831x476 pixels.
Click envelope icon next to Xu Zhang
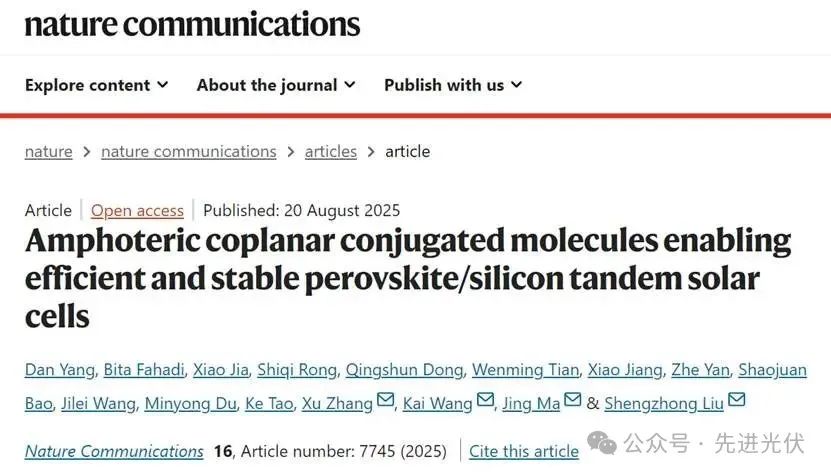tap(383, 402)
